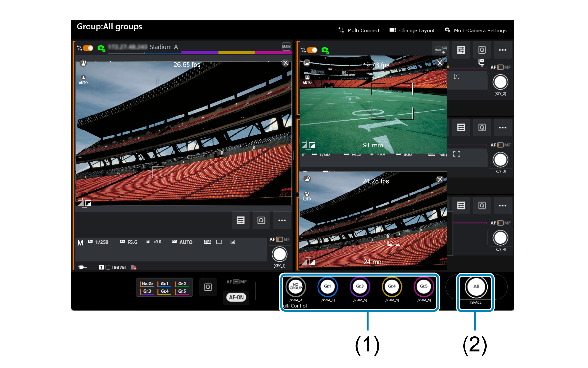Screen dimensions: 588x368
Task: Change exposure compensation +0.0
Action: click(154, 242)
